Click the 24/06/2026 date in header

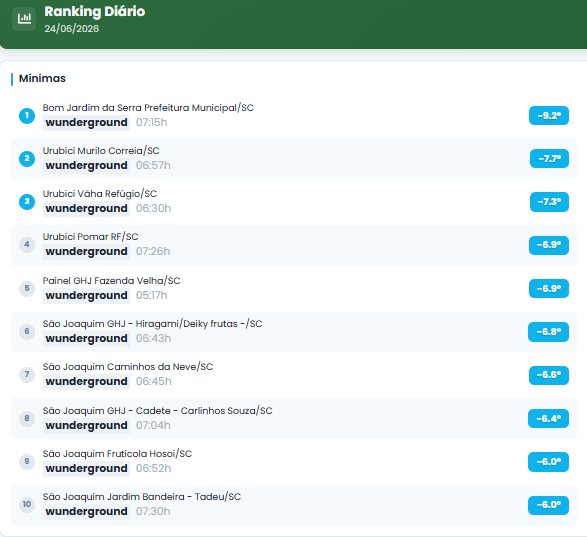(72, 29)
